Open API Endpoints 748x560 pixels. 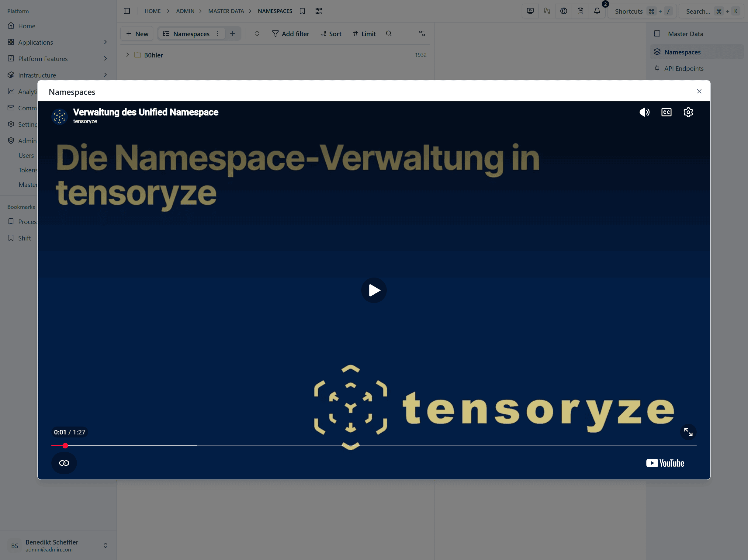point(696,68)
